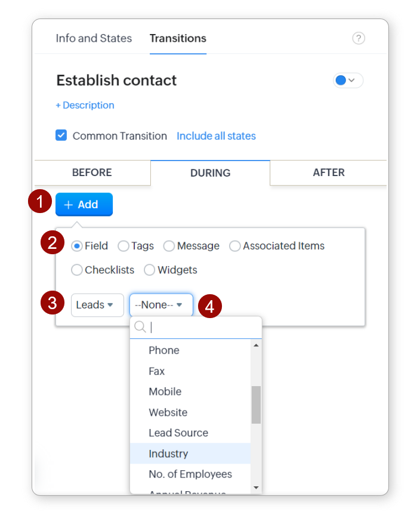The image size is (420, 515).
Task: Click the search magnifier icon in dropdown
Action: coord(140,327)
